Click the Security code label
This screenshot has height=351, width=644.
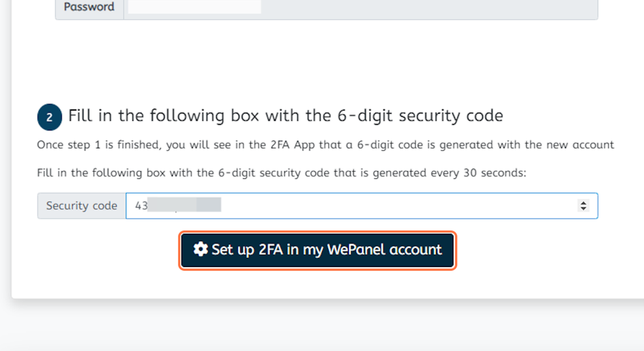[x=81, y=206]
